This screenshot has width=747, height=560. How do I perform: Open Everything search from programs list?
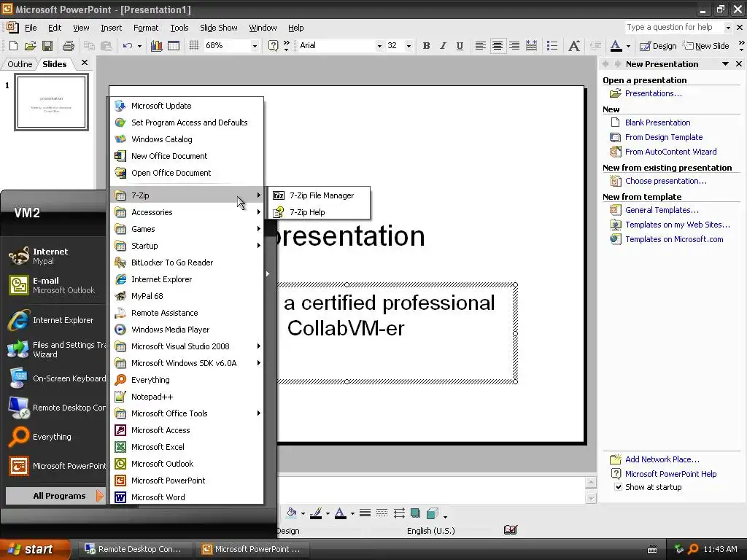(x=187, y=379)
